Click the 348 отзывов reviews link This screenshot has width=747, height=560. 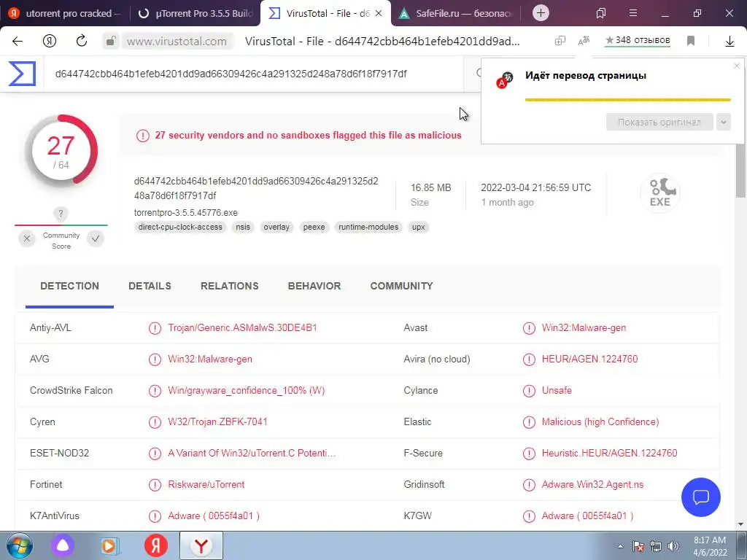638,41
